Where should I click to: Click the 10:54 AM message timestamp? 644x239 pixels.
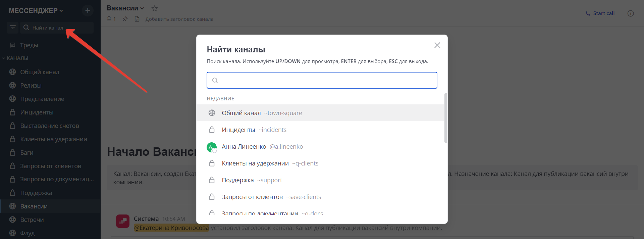173,219
